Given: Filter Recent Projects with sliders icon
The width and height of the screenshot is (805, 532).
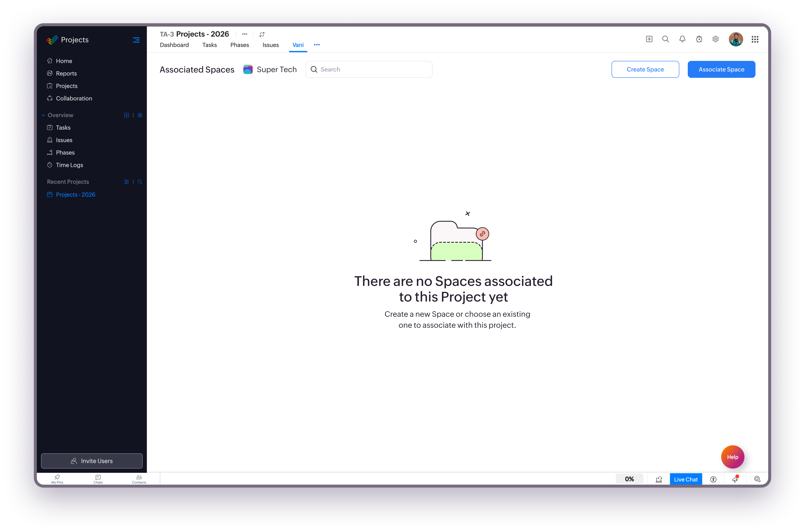Looking at the screenshot, I should (x=126, y=182).
